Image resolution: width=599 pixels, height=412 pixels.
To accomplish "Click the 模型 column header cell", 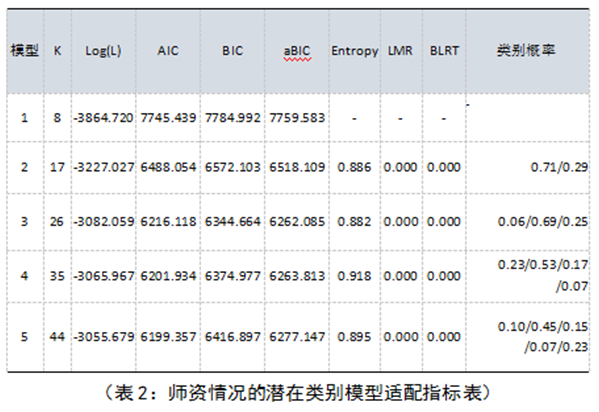I will pyautogui.click(x=25, y=51).
